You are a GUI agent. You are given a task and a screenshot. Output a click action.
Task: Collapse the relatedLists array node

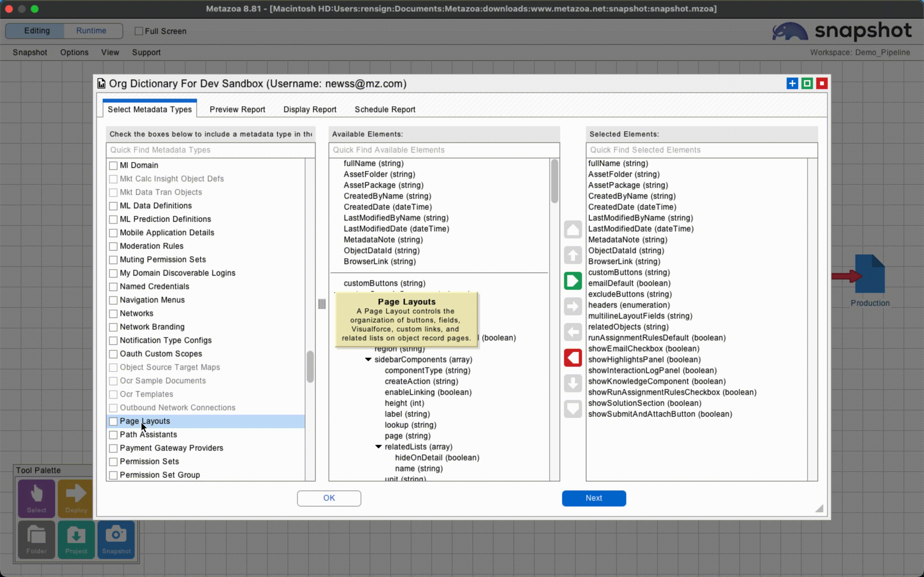tap(378, 447)
